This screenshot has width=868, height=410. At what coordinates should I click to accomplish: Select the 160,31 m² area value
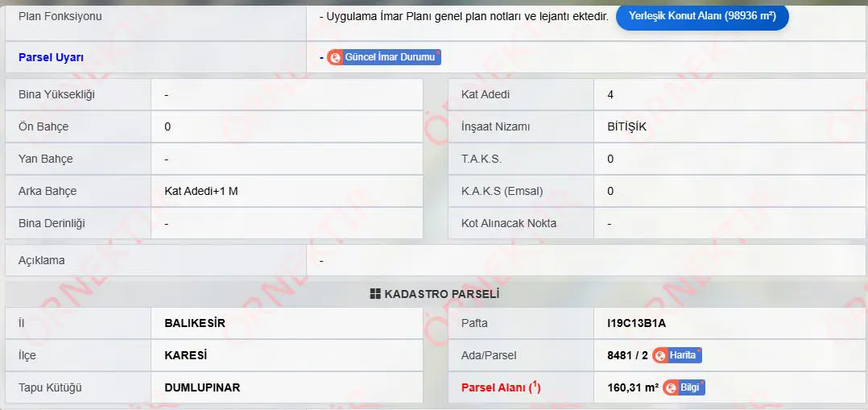point(633,387)
